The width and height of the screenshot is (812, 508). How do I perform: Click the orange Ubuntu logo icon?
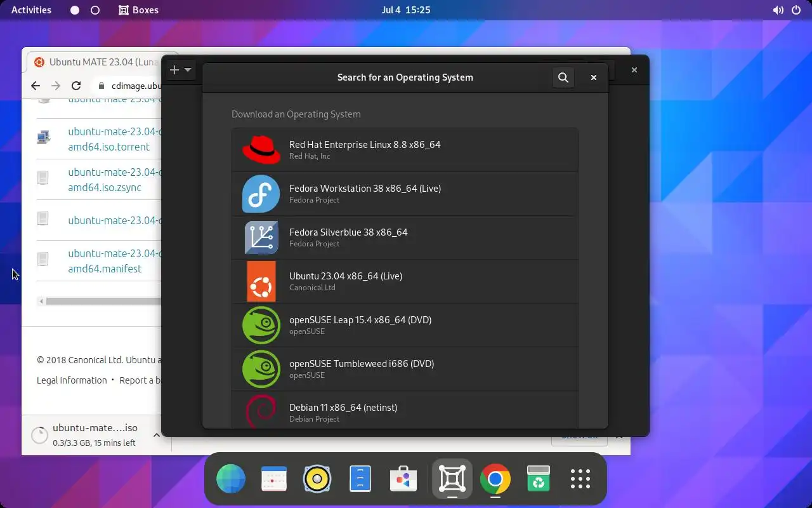pyautogui.click(x=261, y=281)
